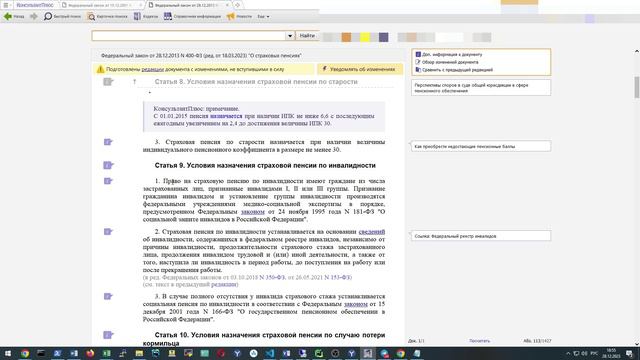Open the редакции link in yellow notice
The width and height of the screenshot is (640, 360).
point(153,69)
